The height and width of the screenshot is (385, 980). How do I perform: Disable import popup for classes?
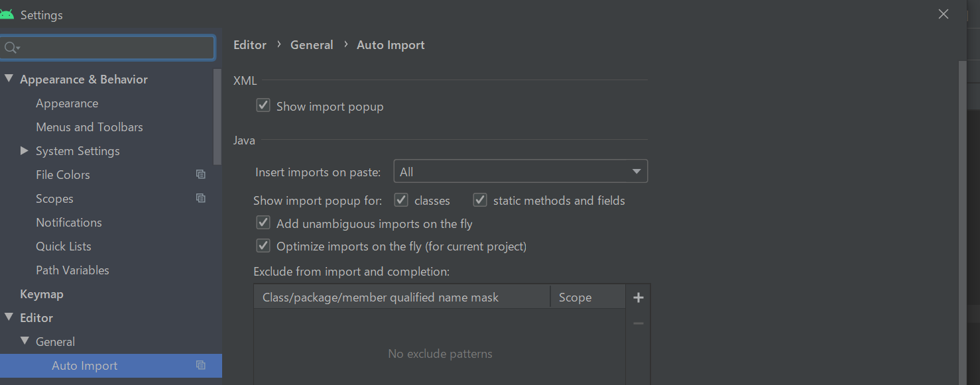pyautogui.click(x=401, y=200)
